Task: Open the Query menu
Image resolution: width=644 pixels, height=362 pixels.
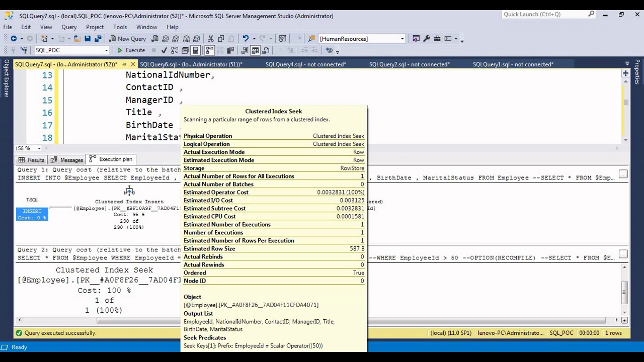Action: tap(69, 27)
